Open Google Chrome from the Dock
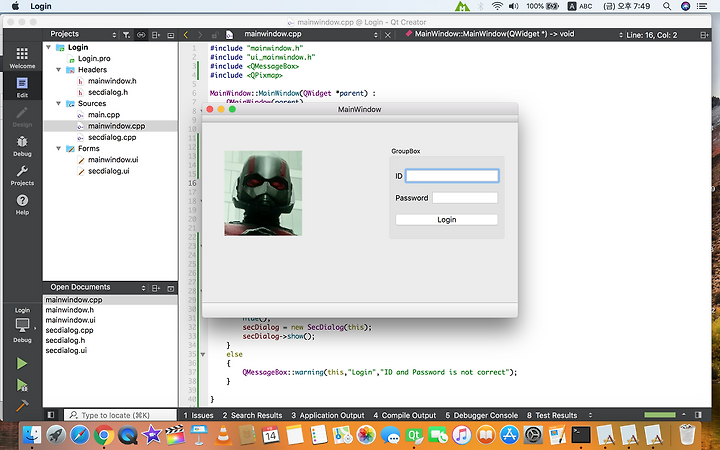 (x=104, y=434)
